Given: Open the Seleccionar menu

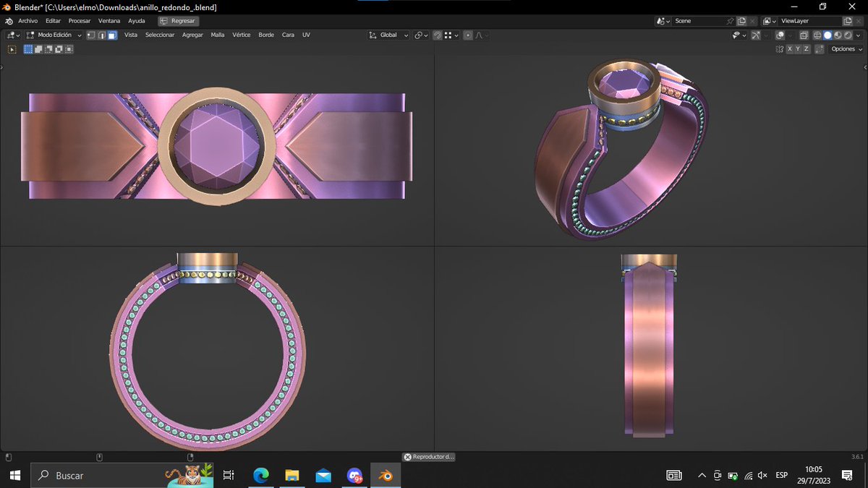Looking at the screenshot, I should point(160,35).
